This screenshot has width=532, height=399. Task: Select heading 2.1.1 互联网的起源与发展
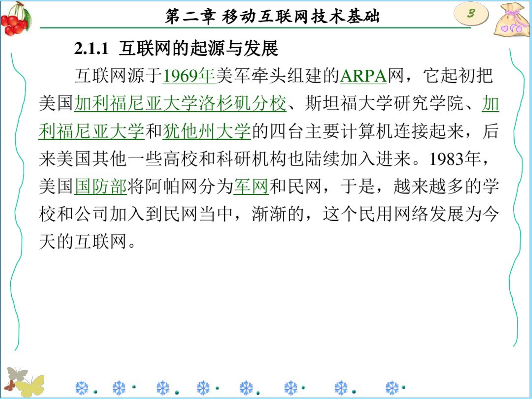[x=176, y=48]
